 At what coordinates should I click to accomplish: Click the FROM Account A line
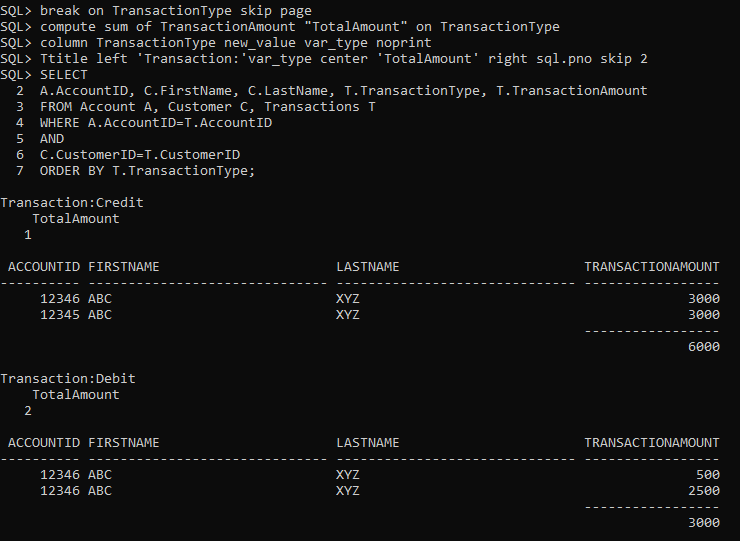208,107
